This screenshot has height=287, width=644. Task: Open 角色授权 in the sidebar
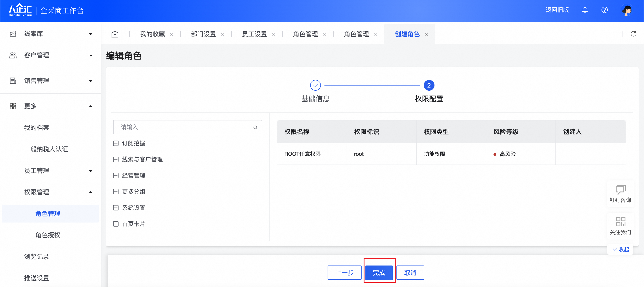pyautogui.click(x=48, y=235)
